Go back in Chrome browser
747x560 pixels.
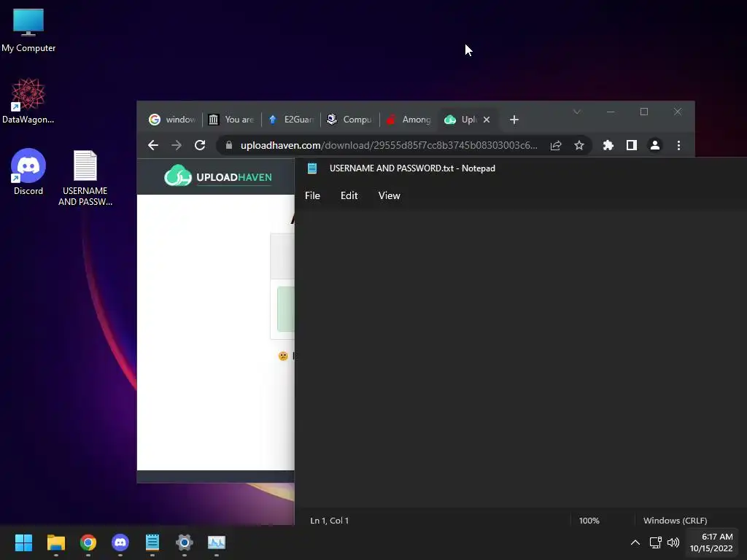[153, 145]
